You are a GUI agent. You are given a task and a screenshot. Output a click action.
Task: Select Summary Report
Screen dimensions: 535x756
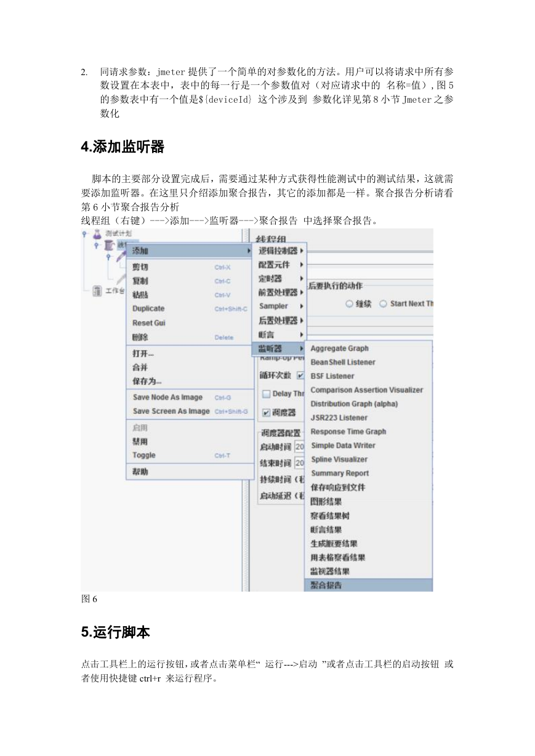click(x=369, y=473)
